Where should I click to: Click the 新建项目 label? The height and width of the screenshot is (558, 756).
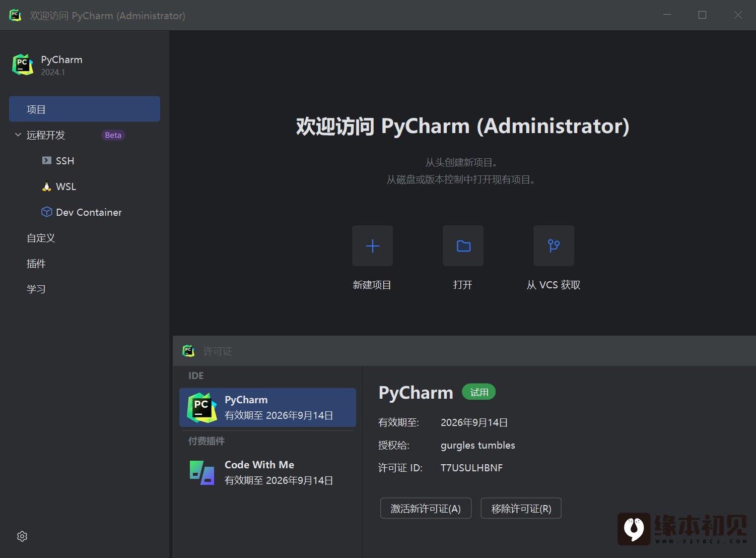pyautogui.click(x=372, y=285)
